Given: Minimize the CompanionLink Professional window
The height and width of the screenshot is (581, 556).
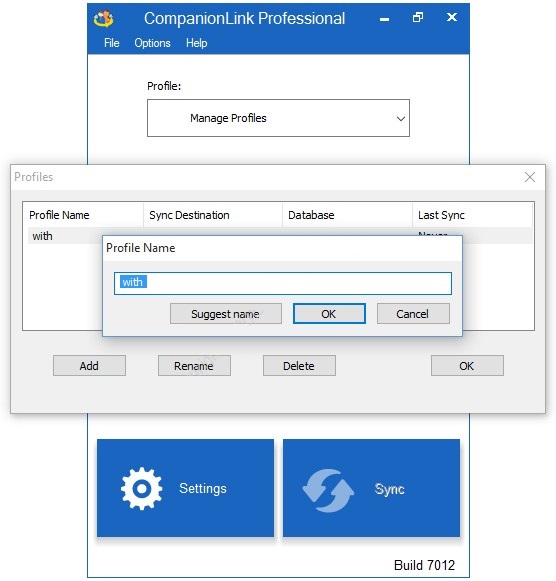Looking at the screenshot, I should 384,19.
